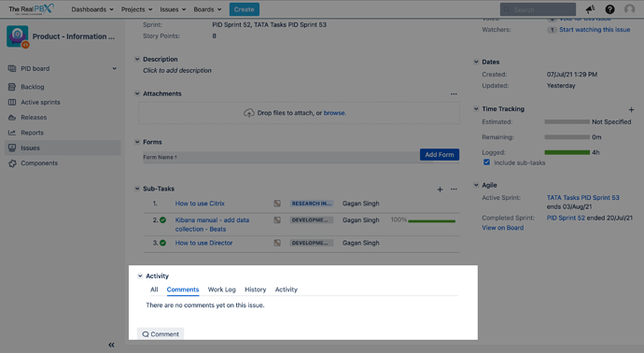The image size is (644, 353).
Task: Open the Dashboards dropdown menu
Action: [x=92, y=9]
